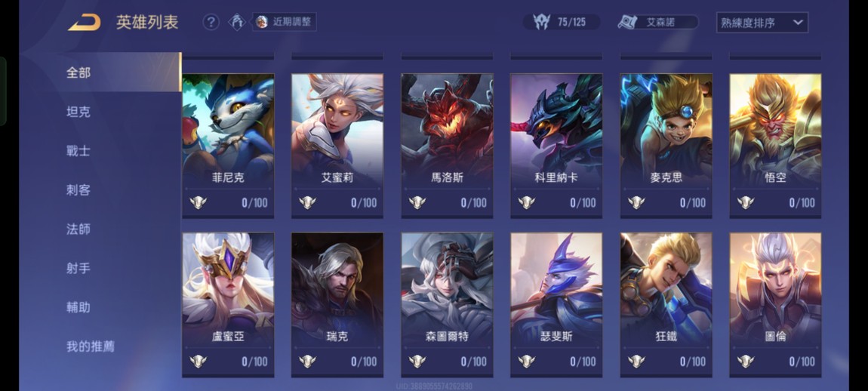Open the 熟練度排序 sort dropdown
Image resolution: width=868 pixels, height=391 pixels.
(762, 23)
